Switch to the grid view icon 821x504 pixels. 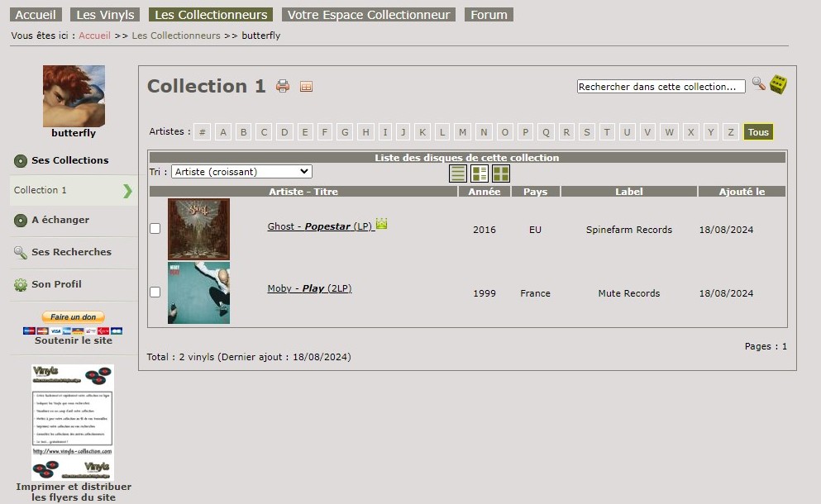500,174
